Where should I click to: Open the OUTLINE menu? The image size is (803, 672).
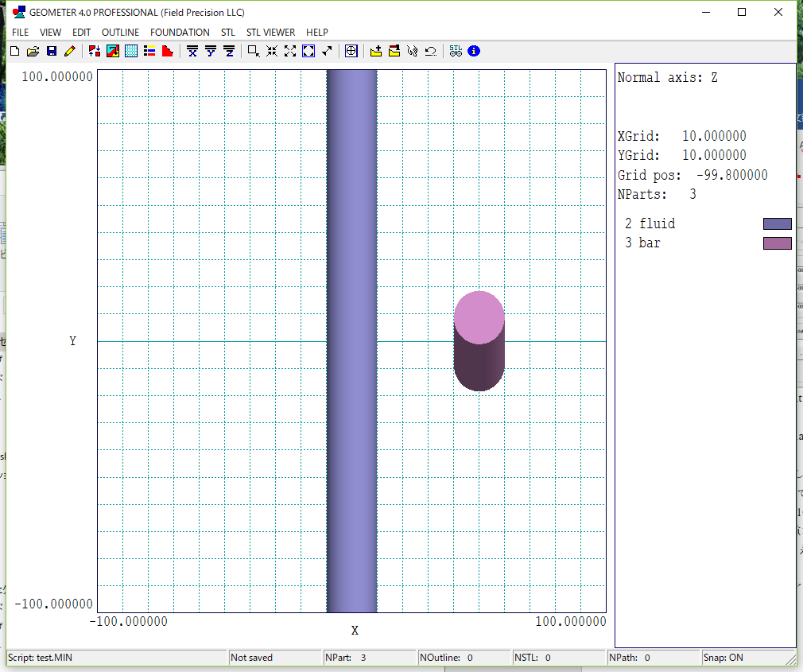point(120,33)
